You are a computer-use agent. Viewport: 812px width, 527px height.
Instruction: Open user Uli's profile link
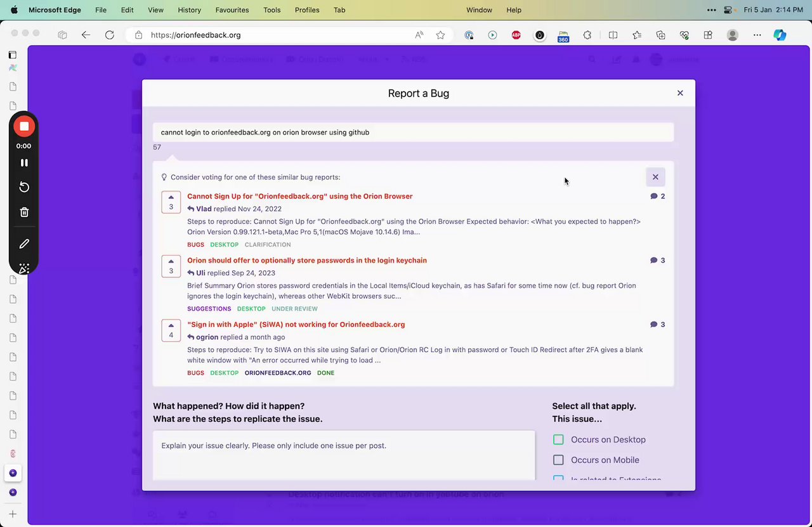pos(200,273)
